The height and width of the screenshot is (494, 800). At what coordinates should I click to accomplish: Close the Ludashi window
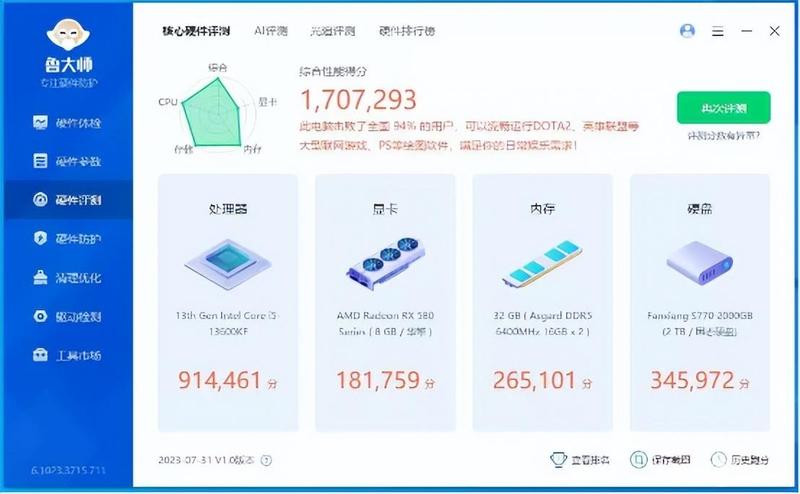(x=774, y=31)
